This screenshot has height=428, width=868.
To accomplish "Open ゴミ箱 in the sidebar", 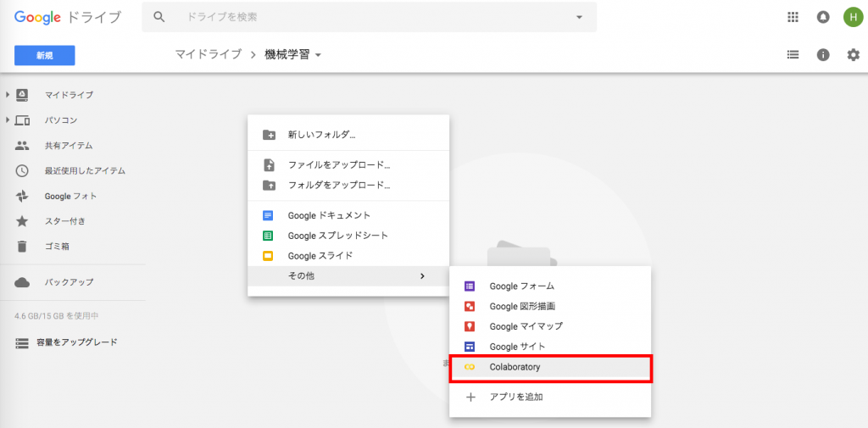I will coord(57,247).
